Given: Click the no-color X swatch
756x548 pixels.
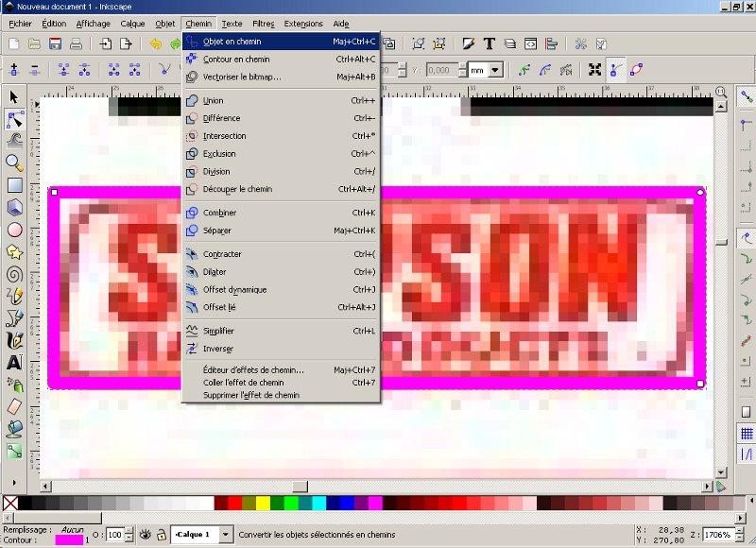Looking at the screenshot, I should pyautogui.click(x=10, y=504).
